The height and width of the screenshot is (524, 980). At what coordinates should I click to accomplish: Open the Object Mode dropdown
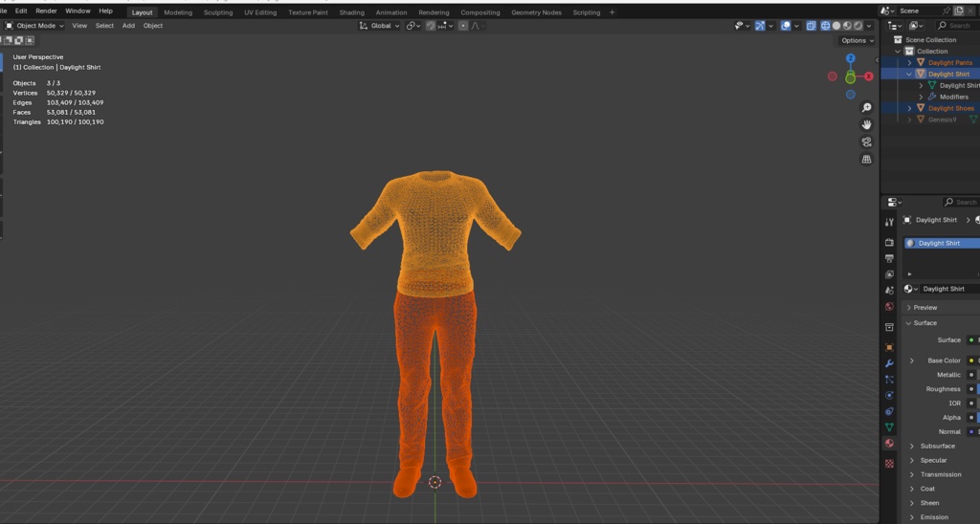coord(34,26)
